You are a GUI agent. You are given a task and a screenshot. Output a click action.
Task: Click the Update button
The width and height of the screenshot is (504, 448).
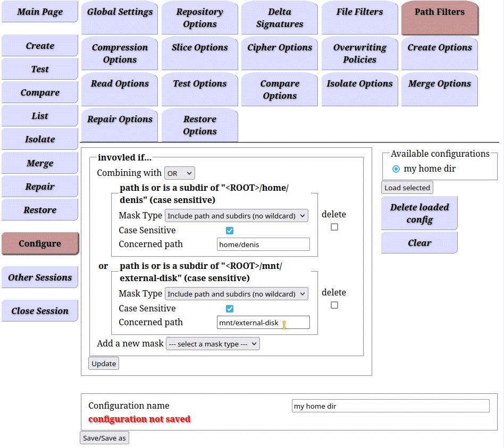click(104, 364)
